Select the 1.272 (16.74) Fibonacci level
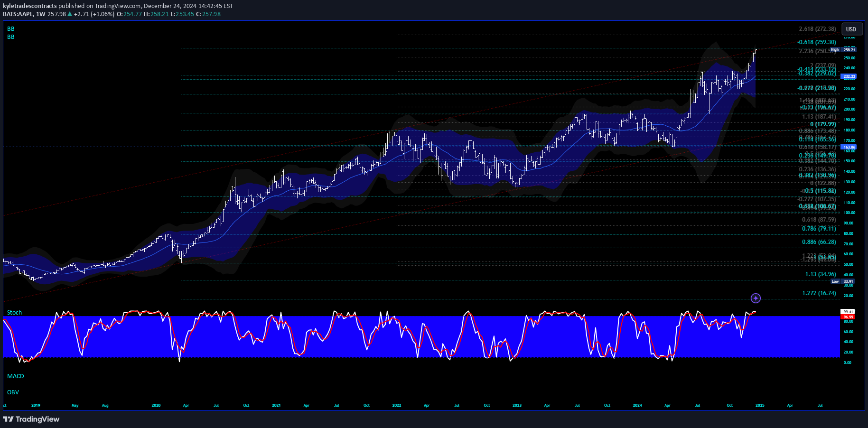 click(x=819, y=293)
